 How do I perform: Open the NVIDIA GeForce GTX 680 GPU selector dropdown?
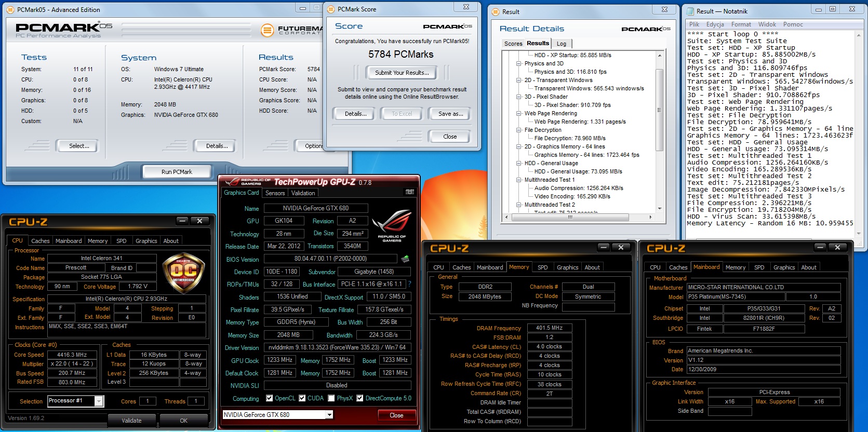coord(329,414)
